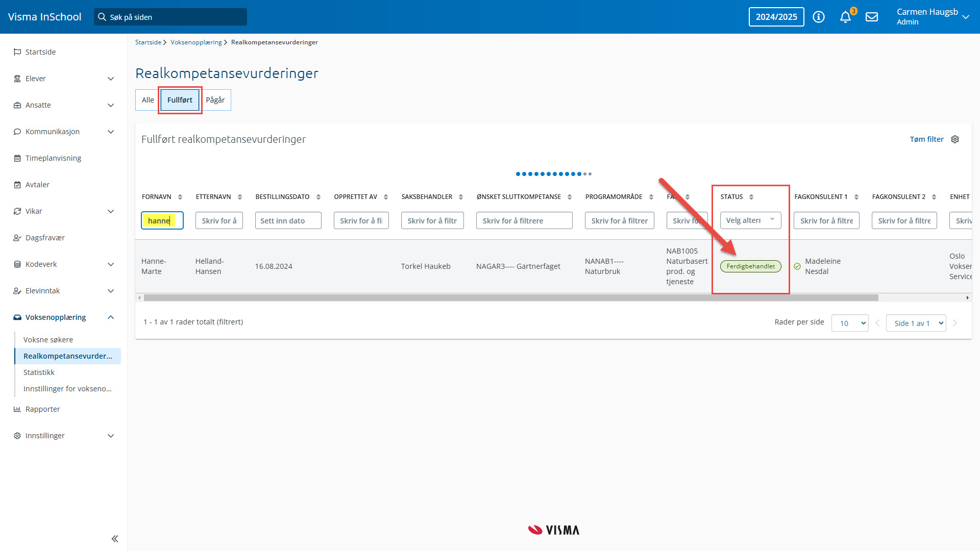This screenshot has height=551, width=980.
Task: Sort by Bestillingsdato column
Action: 318,197
